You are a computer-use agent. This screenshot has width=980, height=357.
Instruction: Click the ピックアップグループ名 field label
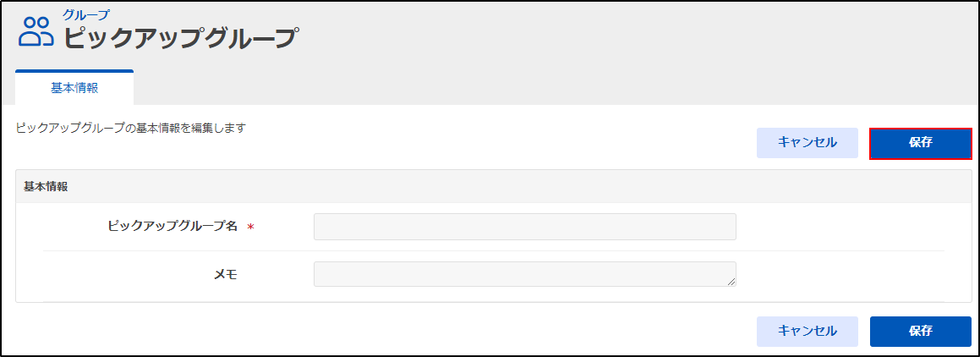click(172, 227)
